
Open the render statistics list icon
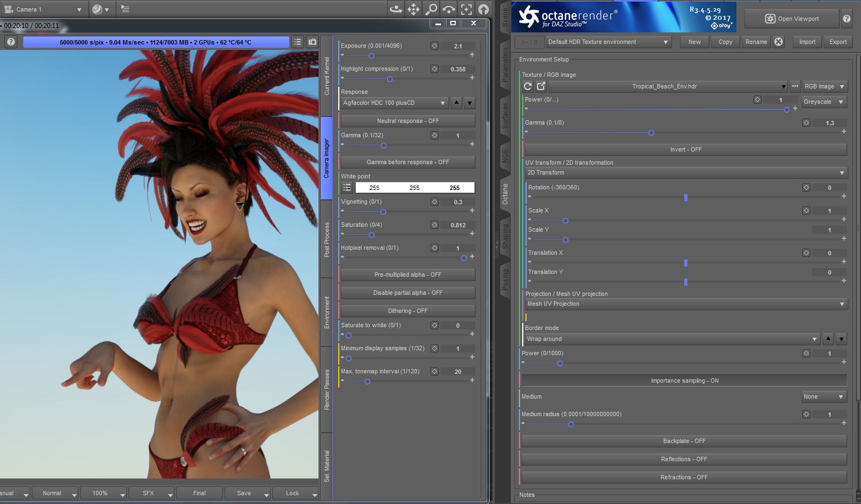(x=297, y=42)
